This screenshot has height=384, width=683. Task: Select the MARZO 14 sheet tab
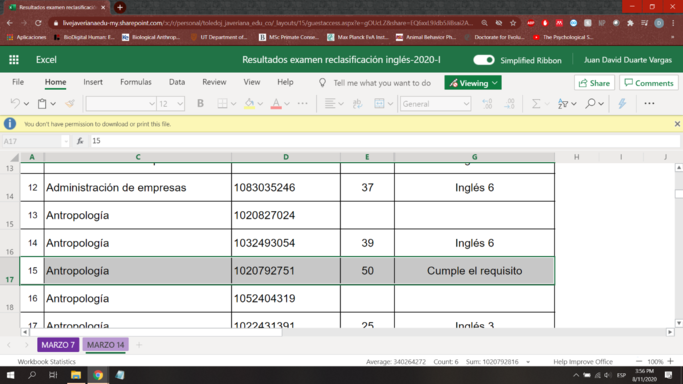(x=105, y=345)
